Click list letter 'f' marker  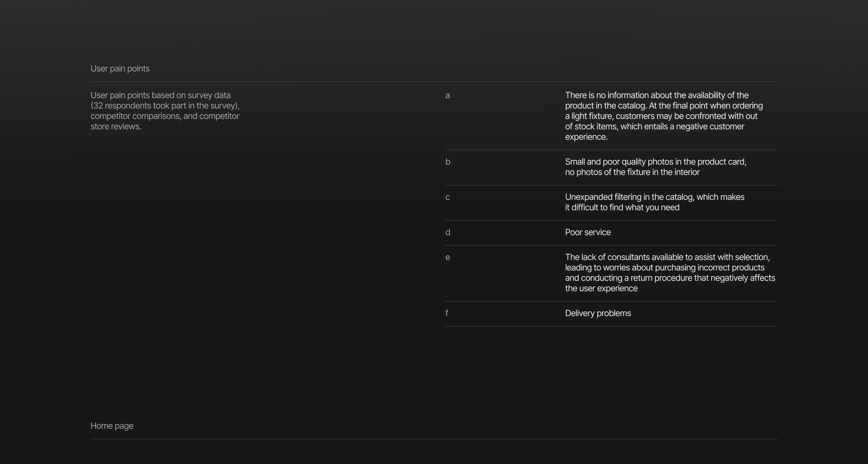pos(447,313)
